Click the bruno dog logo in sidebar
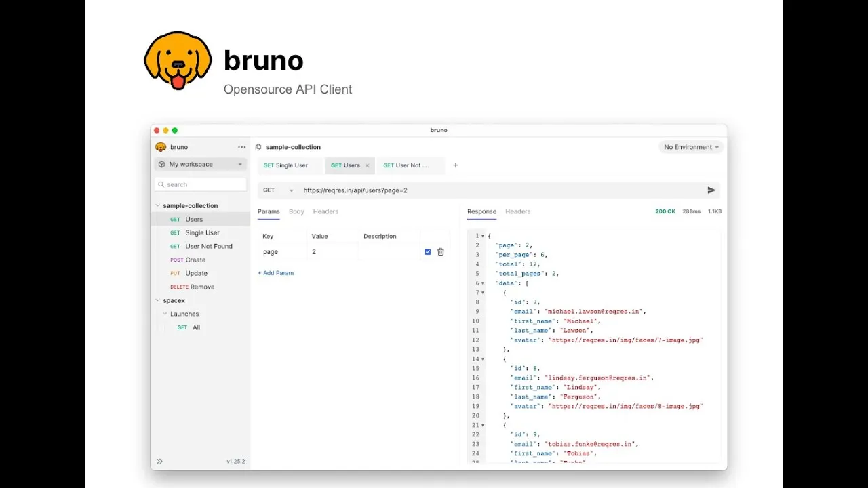The width and height of the screenshot is (868, 488). click(x=161, y=147)
